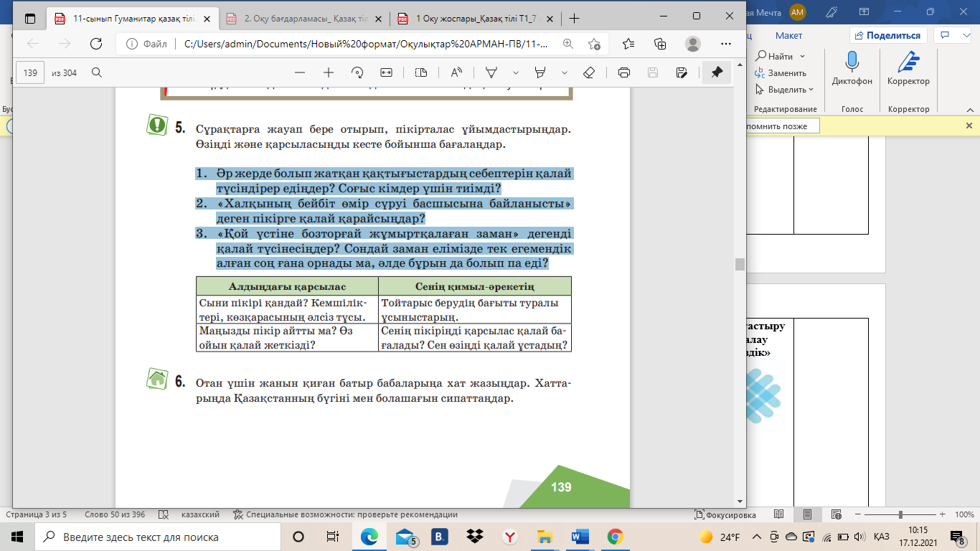The width and height of the screenshot is (980, 551).
Task: Click the word count in Word status bar
Action: click(114, 514)
